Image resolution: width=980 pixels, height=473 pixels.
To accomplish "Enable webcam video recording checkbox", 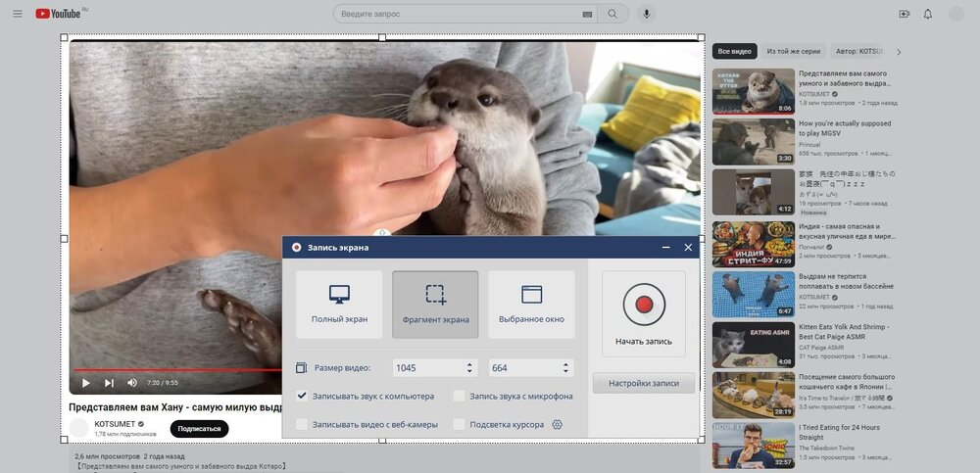I will [x=302, y=424].
